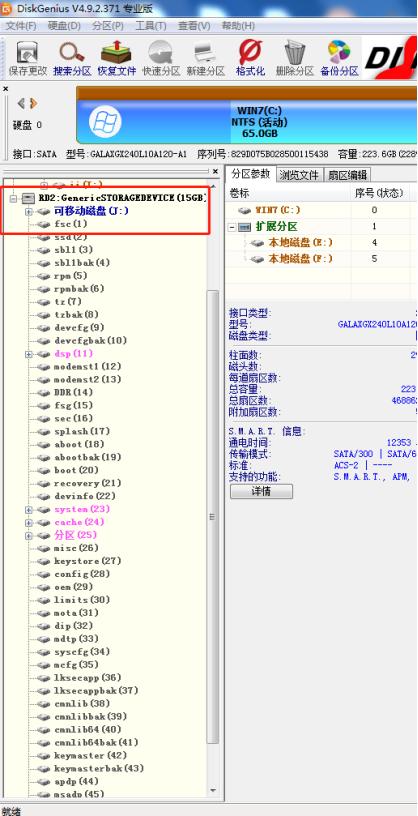Select the misc(26) partition

pyautogui.click(x=77, y=548)
